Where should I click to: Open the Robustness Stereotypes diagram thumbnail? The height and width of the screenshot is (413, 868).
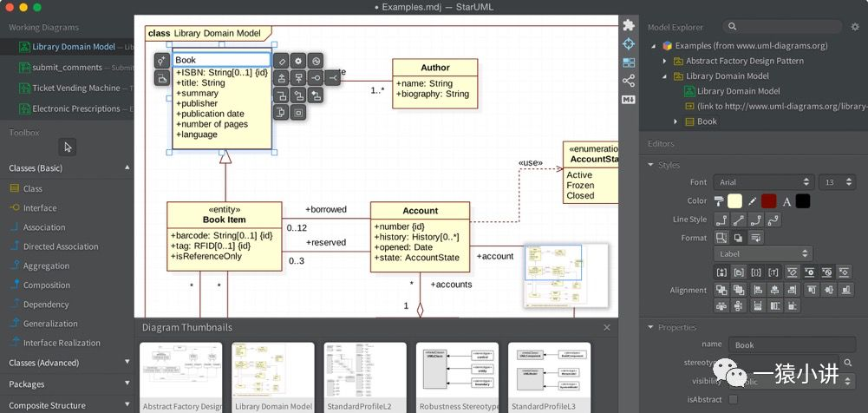pos(457,377)
